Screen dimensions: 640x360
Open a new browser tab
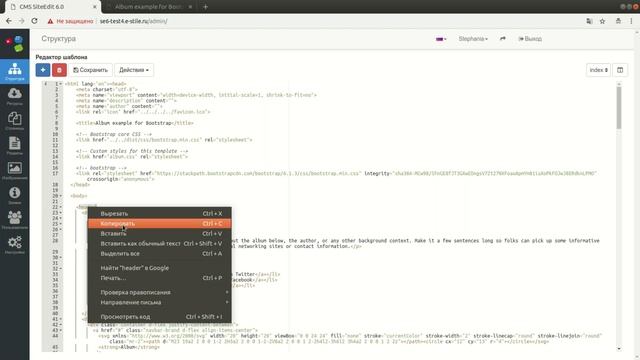[205, 7]
